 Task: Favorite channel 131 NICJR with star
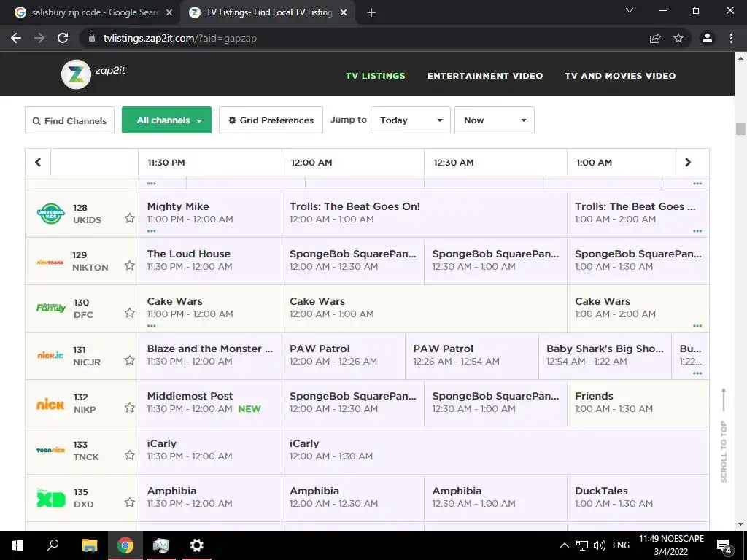pos(130,360)
